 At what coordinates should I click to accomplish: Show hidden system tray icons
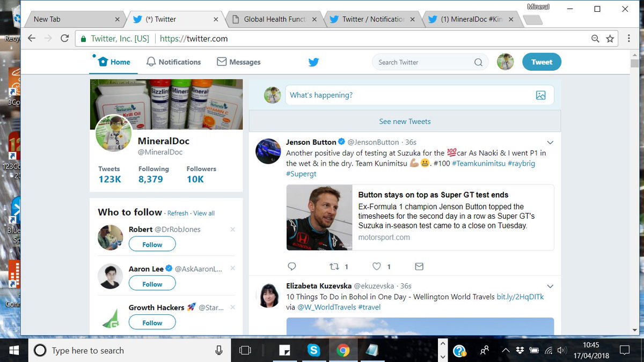pos(506,350)
